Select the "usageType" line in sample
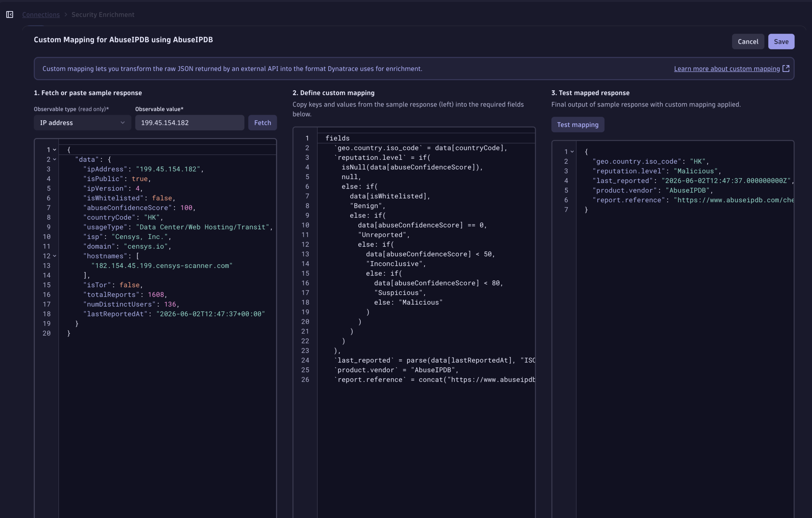Image resolution: width=812 pixels, height=518 pixels. pyautogui.click(x=178, y=227)
